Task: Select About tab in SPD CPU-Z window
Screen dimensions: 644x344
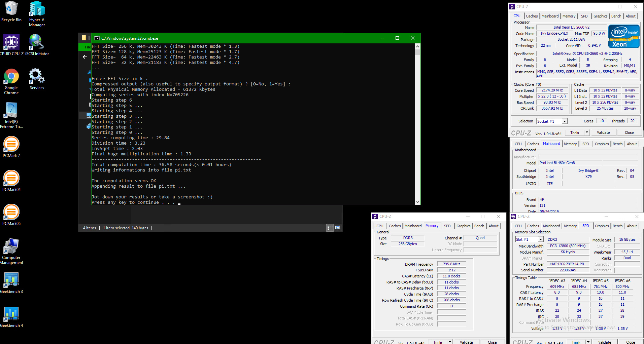Action: (632, 226)
